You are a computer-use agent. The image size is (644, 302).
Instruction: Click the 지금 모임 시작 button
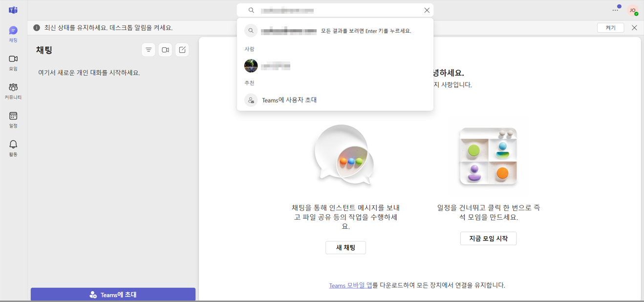click(x=488, y=239)
